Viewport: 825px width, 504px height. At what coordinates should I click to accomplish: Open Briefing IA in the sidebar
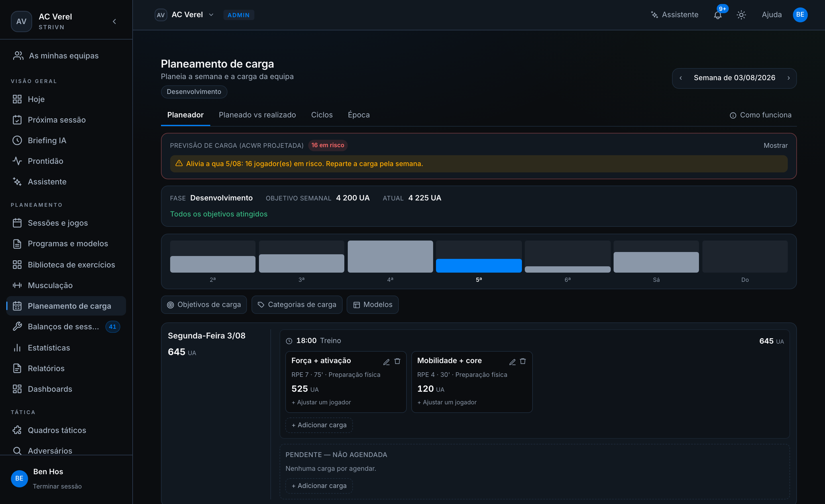pyautogui.click(x=66, y=141)
